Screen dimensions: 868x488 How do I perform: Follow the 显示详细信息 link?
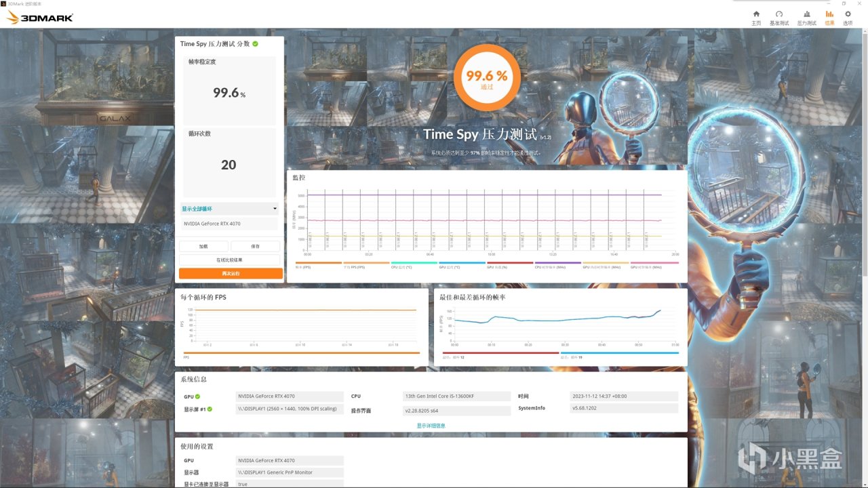pos(431,426)
